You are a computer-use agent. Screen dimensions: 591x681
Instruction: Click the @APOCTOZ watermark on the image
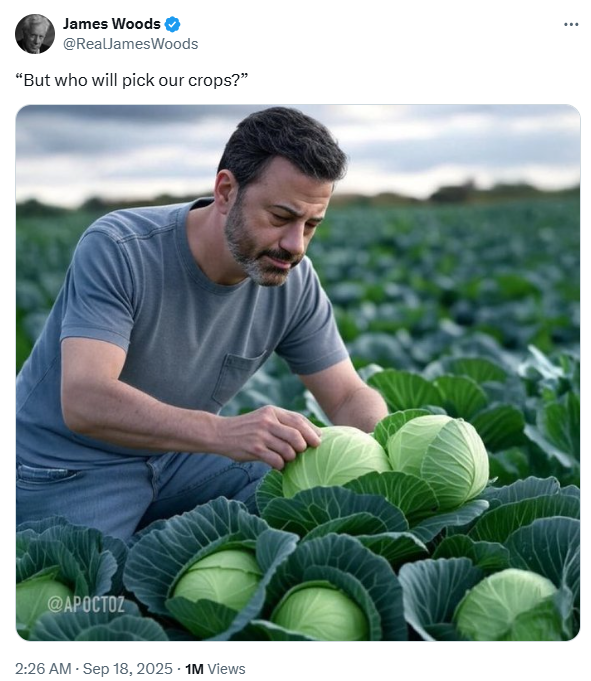tap(86, 604)
